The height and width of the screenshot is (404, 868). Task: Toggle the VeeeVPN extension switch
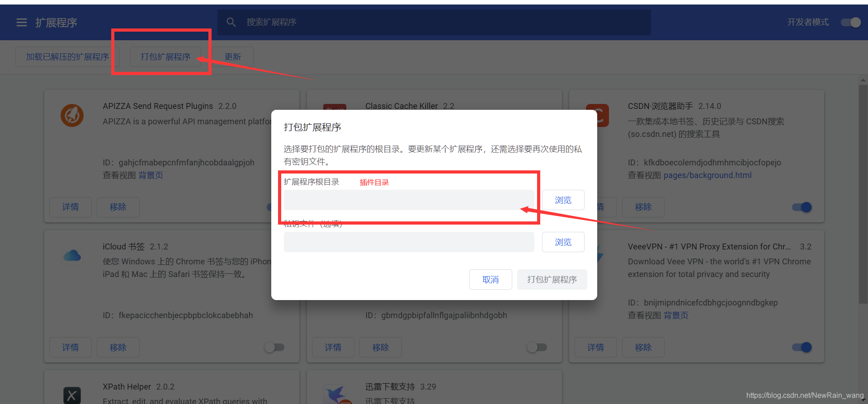point(802,347)
